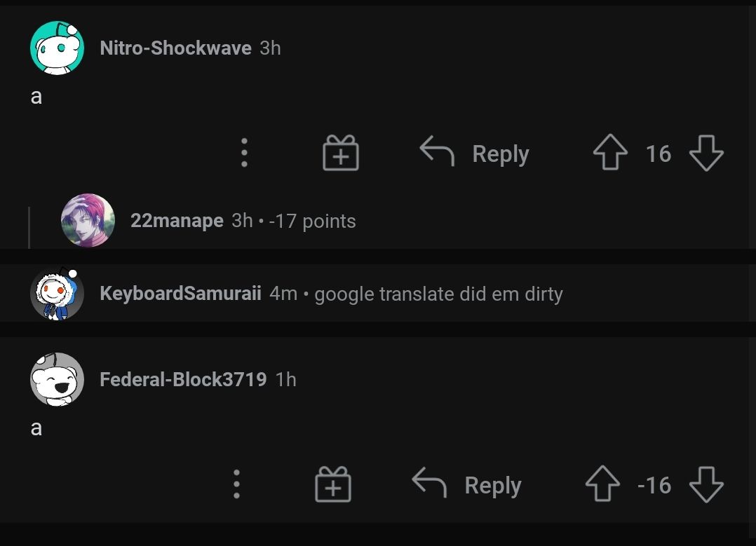Screen dimensions: 756x546
Task: Reply to Federal-Block3719's comment
Action: (467, 484)
